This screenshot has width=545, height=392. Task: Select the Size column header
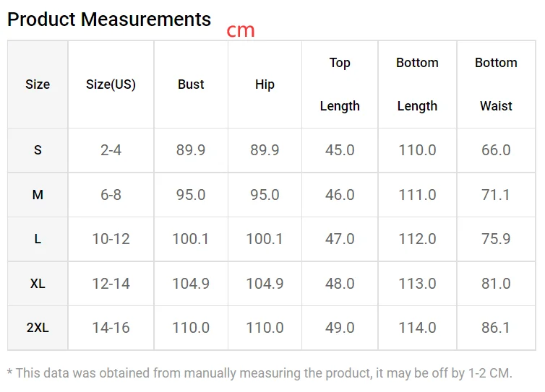coord(38,84)
